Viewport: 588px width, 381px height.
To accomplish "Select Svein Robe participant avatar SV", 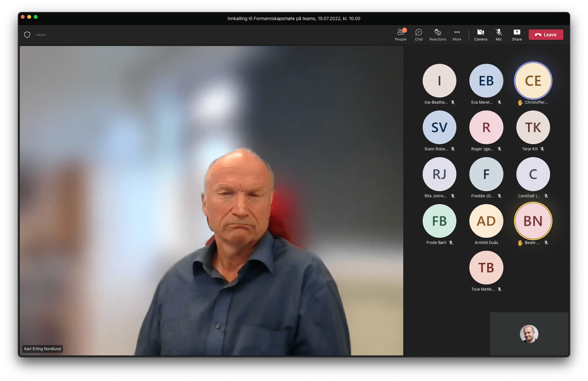I will point(439,127).
